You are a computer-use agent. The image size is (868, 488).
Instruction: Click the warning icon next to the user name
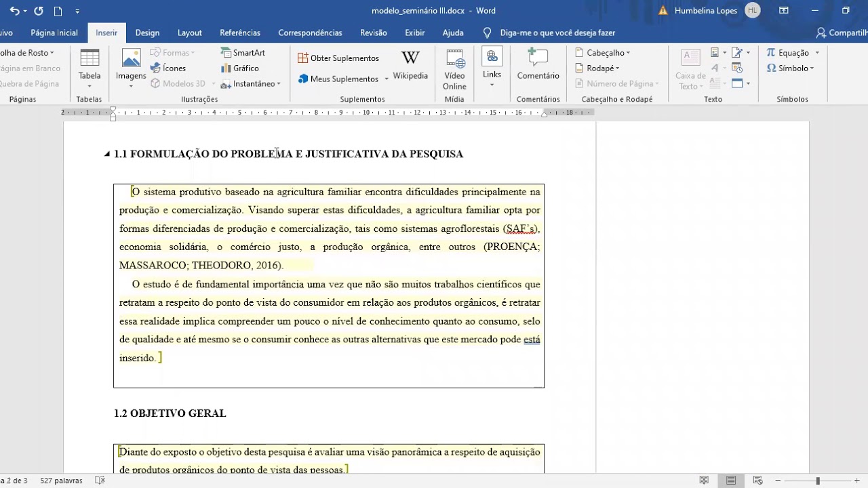point(663,11)
